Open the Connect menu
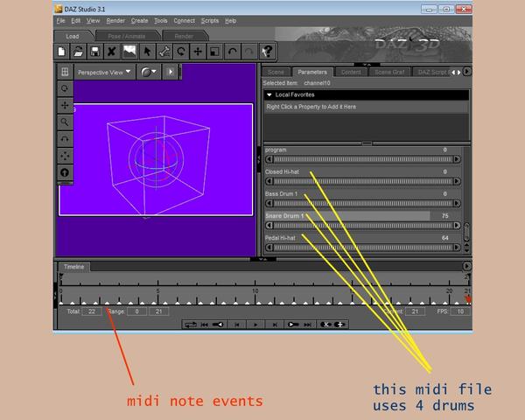 [184, 21]
